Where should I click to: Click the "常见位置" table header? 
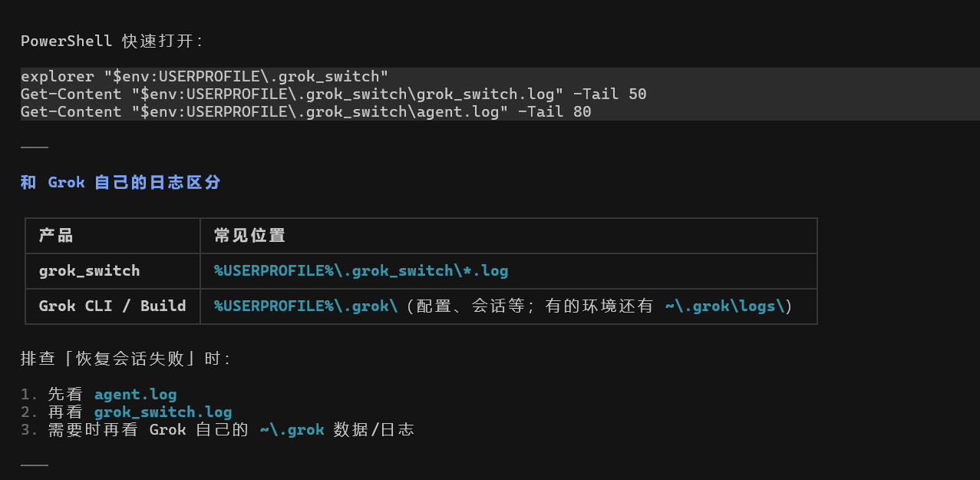tap(249, 236)
